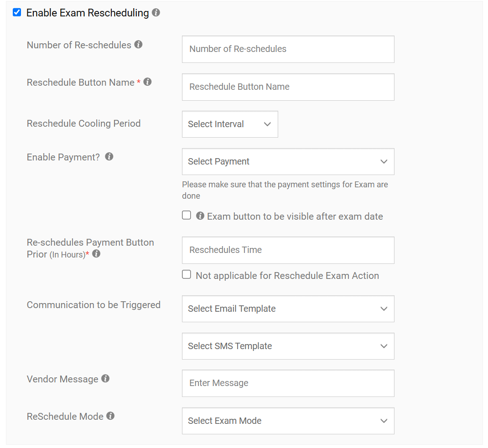Click into Reschedule Button Name text field
The width and height of the screenshot is (488, 448).
coord(288,87)
